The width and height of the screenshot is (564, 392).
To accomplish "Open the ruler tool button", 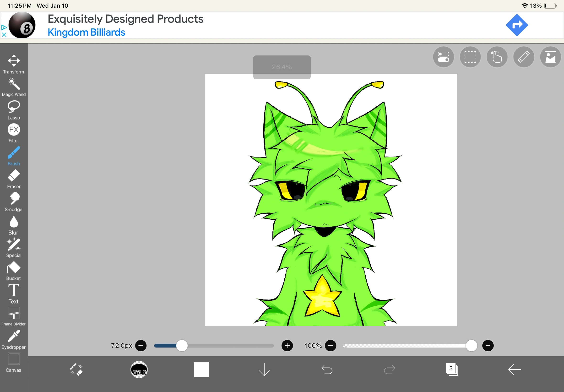I will [523, 57].
